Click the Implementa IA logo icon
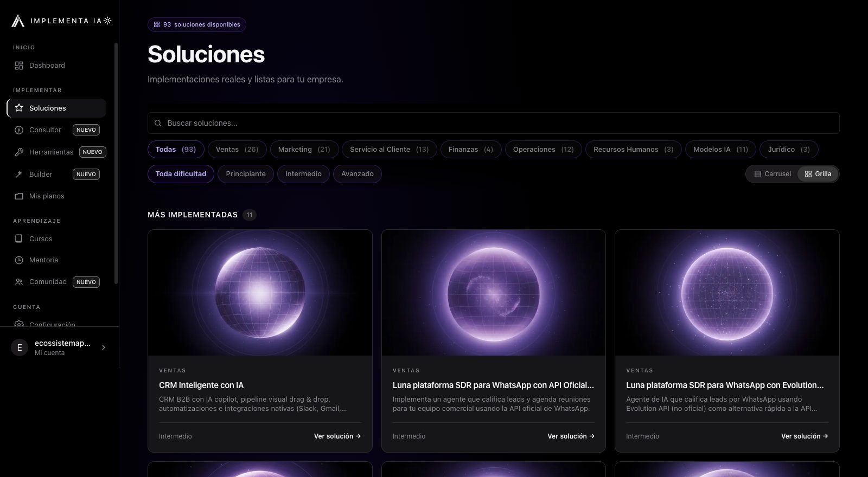Viewport: 868px width, 477px height. click(18, 21)
